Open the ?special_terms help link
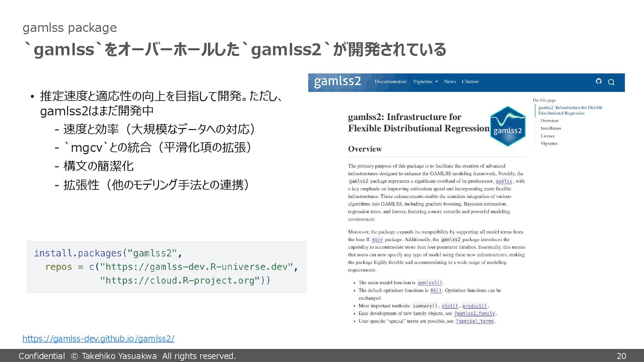This screenshot has width=644, height=362. (x=475, y=321)
